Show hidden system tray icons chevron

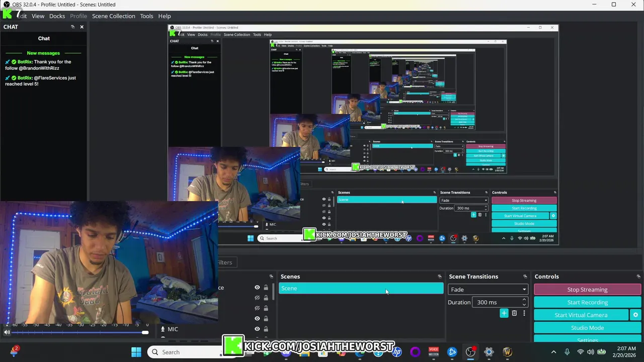(554, 352)
